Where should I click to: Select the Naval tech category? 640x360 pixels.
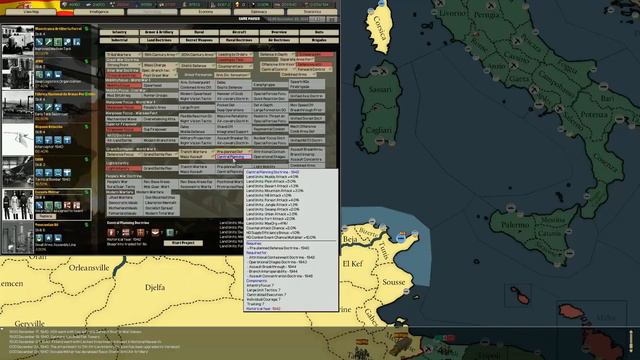pyautogui.click(x=199, y=32)
